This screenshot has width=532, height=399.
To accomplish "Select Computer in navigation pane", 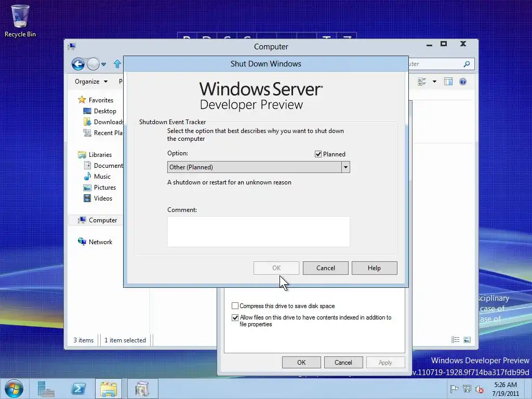I will click(x=96, y=220).
